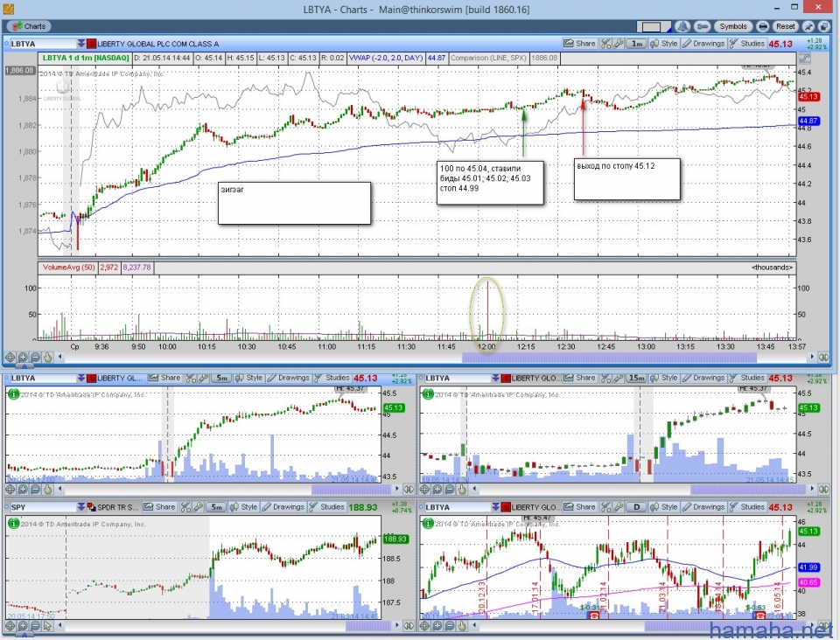The image size is (840, 640).
Task: Expand the symbol dropdown in LBTYA 5m chart
Action: pyautogui.click(x=80, y=379)
